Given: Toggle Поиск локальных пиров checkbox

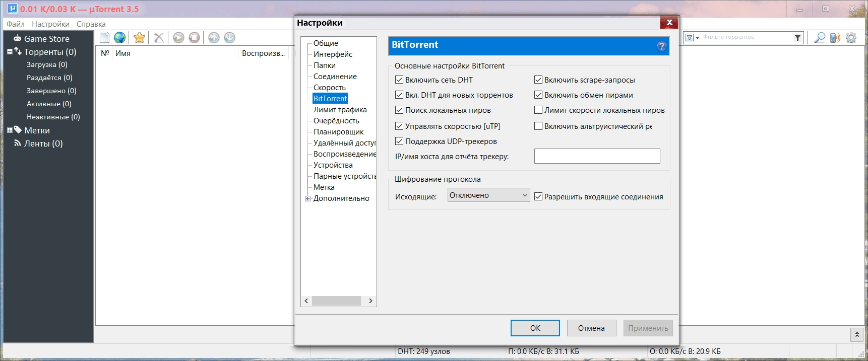Looking at the screenshot, I should [x=399, y=110].
